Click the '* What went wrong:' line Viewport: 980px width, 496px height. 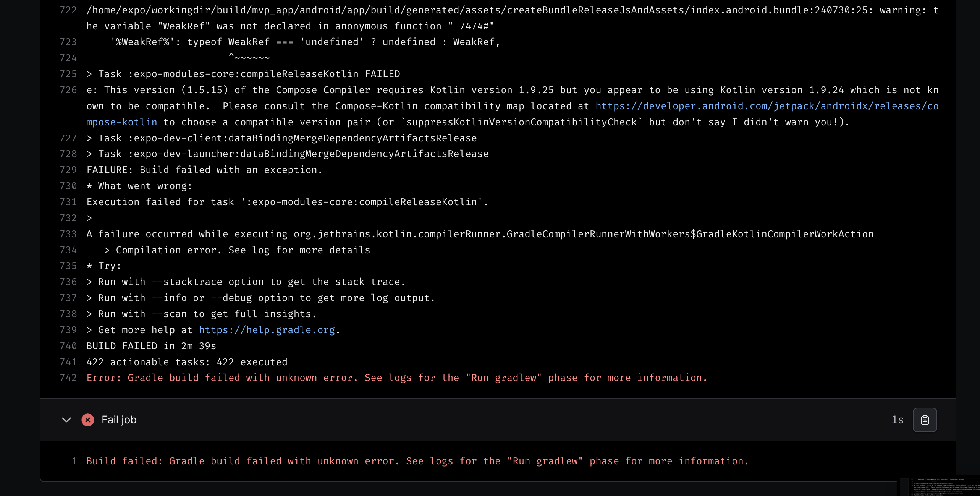click(139, 186)
